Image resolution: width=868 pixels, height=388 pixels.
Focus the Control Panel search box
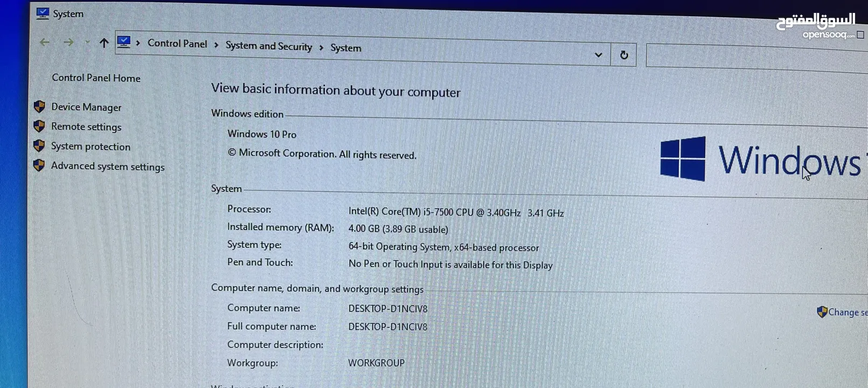click(756, 58)
